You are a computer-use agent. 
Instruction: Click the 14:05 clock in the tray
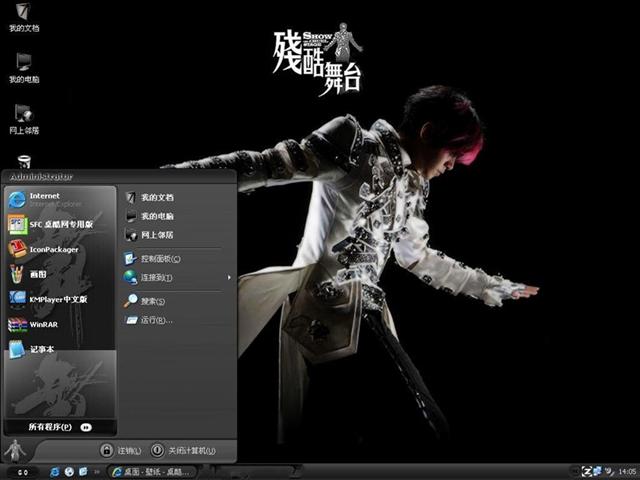tap(627, 472)
